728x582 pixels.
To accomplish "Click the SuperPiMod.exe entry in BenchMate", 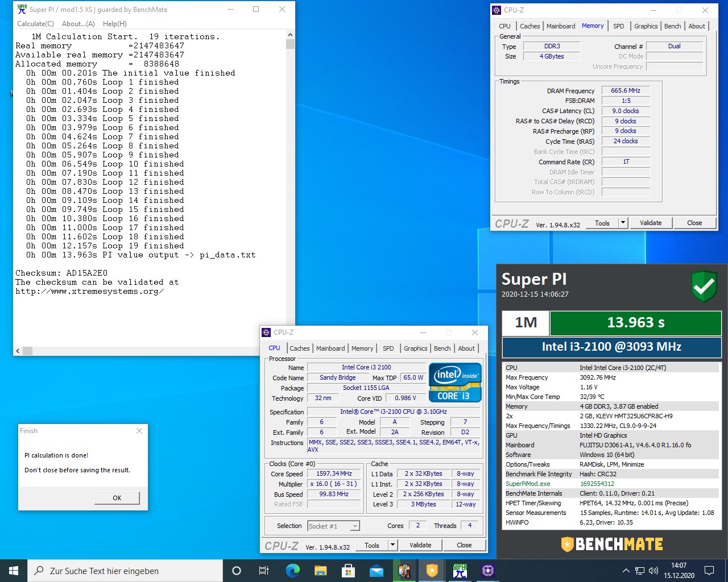I will click(528, 484).
